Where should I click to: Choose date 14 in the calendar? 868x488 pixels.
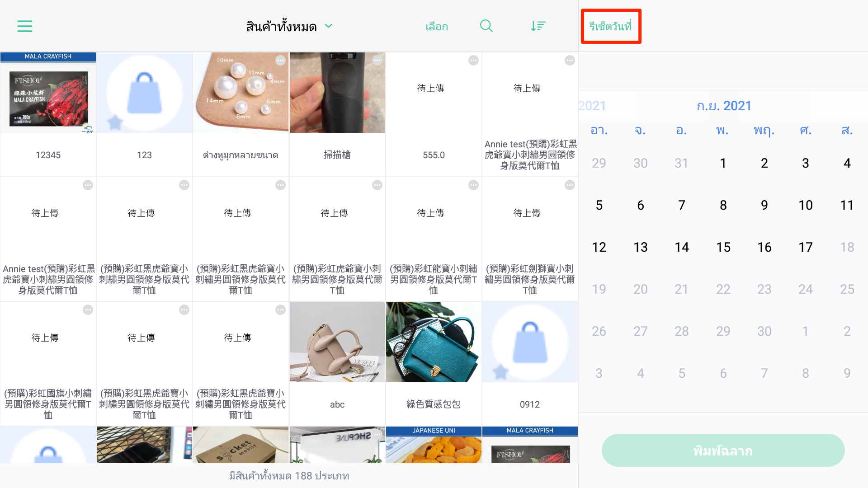point(682,247)
